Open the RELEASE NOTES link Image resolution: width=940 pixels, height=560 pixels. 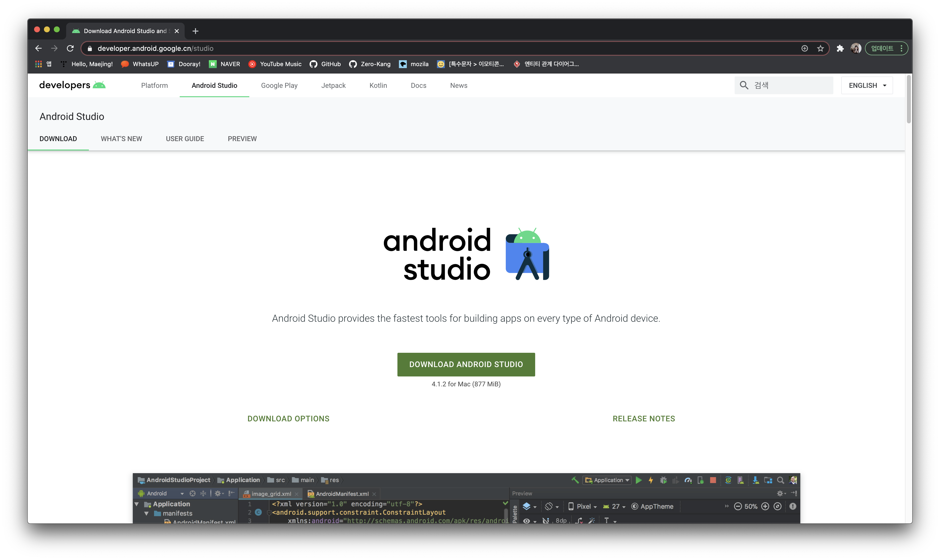point(644,418)
